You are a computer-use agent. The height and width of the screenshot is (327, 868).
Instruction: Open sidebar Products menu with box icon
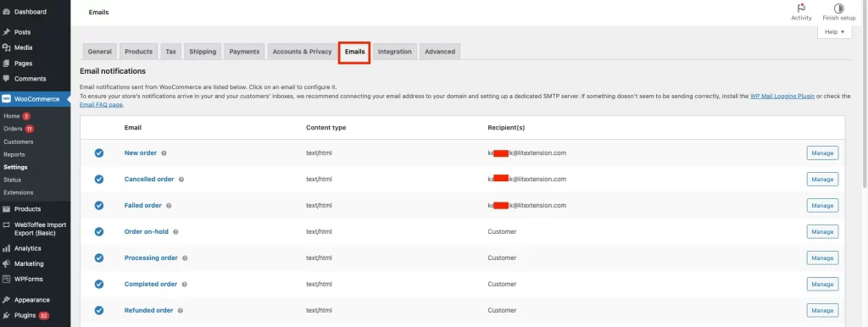(35, 209)
